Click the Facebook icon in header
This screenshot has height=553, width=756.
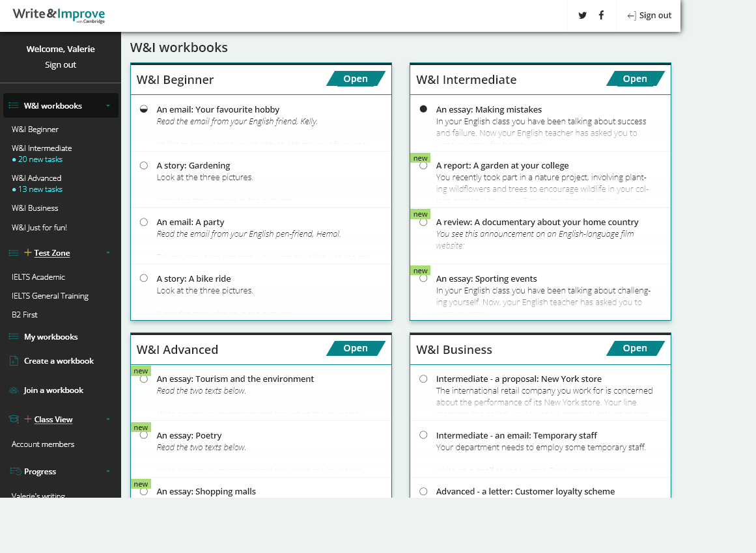point(601,16)
